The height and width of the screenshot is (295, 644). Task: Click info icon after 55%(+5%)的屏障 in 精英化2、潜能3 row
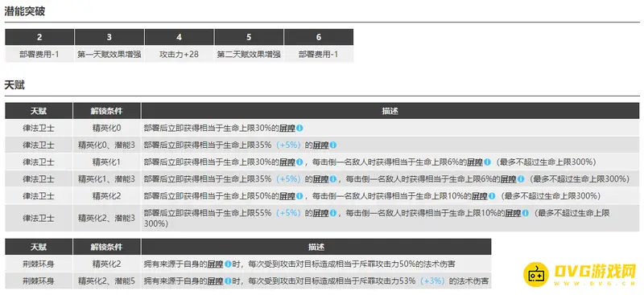(x=333, y=213)
